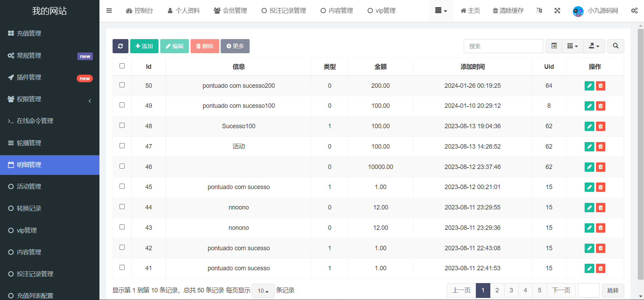This screenshot has height=300, width=644.
Task: Check the box for row Id 48
Action: [122, 125]
